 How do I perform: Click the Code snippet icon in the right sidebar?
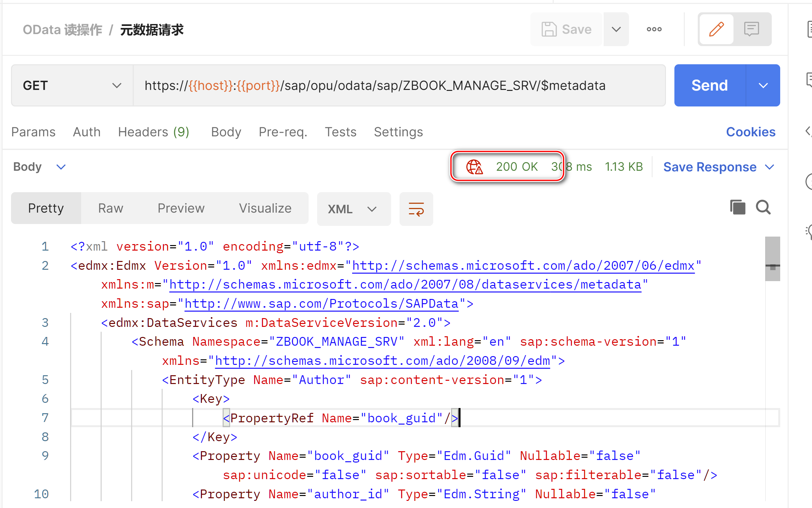810,131
